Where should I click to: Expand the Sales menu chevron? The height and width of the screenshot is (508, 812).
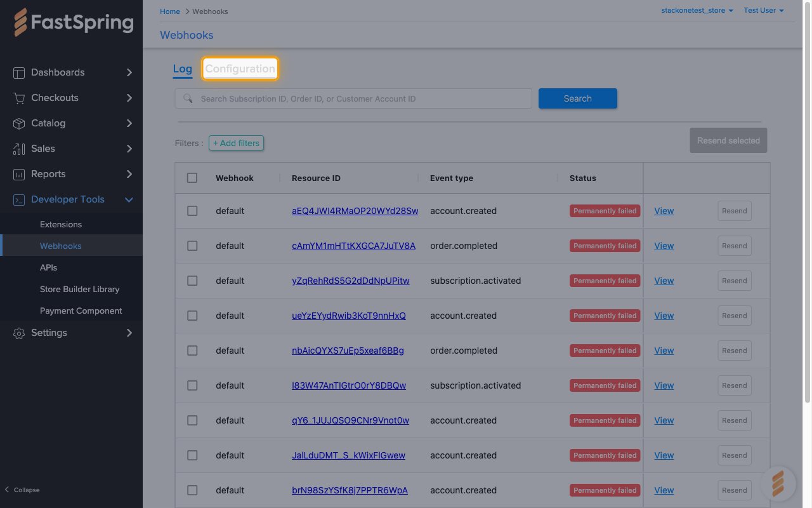pyautogui.click(x=129, y=149)
